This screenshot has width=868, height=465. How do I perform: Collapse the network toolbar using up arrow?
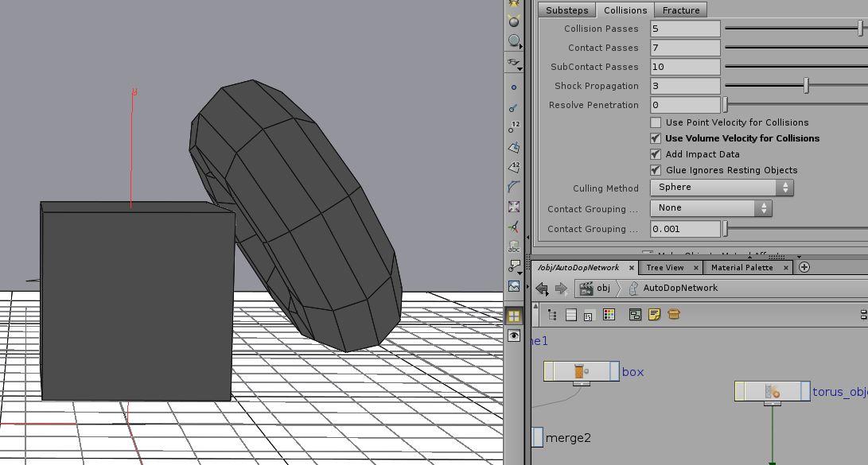coord(535,306)
